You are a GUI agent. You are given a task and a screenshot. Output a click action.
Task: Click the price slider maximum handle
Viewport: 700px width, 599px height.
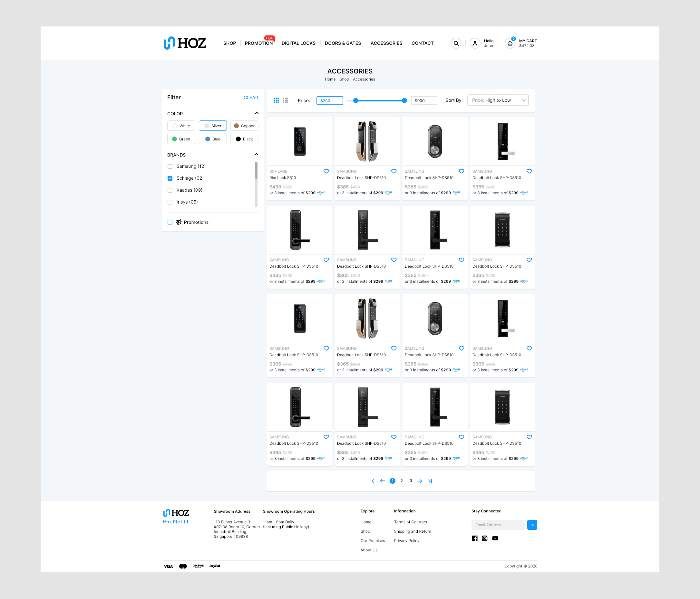[404, 100]
